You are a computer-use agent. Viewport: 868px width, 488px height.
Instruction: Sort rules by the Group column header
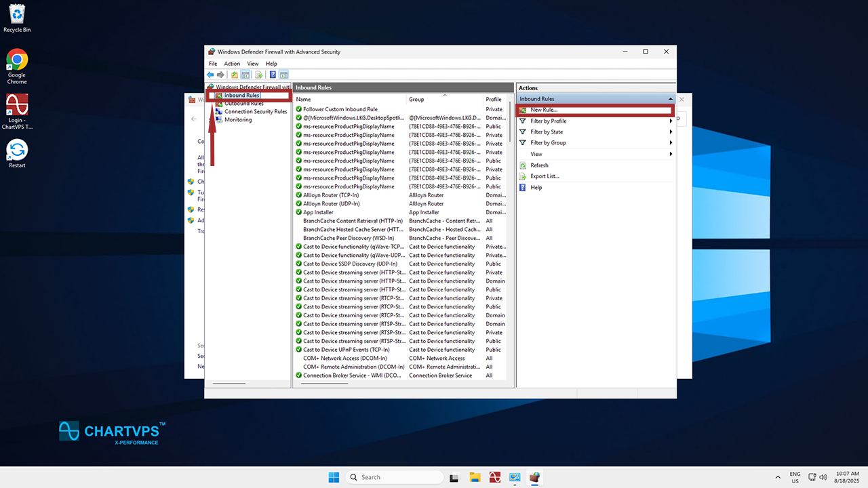pyautogui.click(x=416, y=100)
